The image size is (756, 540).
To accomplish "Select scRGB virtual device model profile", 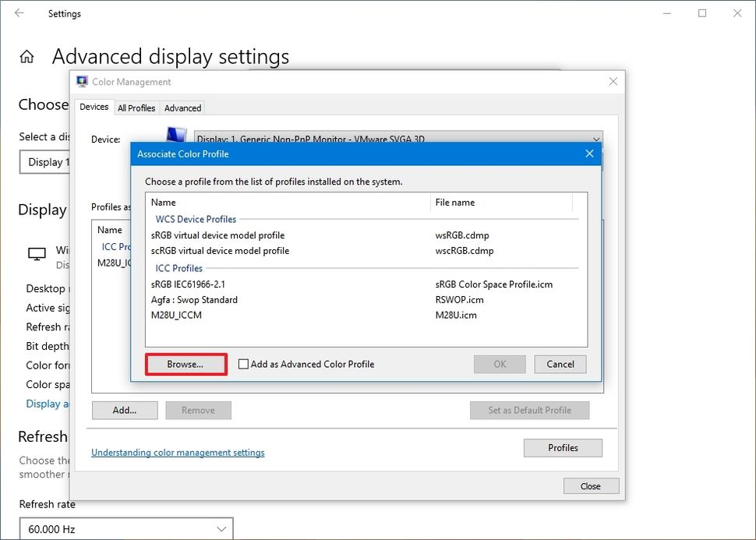I will point(221,251).
